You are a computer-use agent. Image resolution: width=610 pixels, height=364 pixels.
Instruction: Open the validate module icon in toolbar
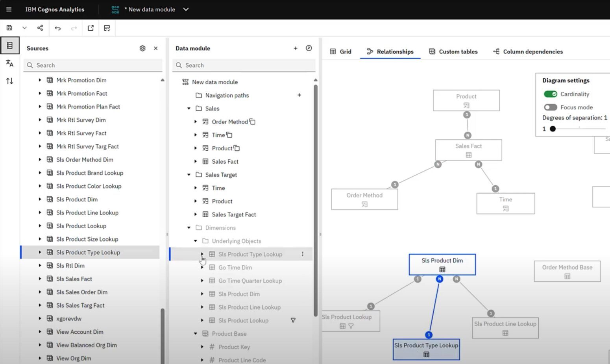click(x=107, y=28)
